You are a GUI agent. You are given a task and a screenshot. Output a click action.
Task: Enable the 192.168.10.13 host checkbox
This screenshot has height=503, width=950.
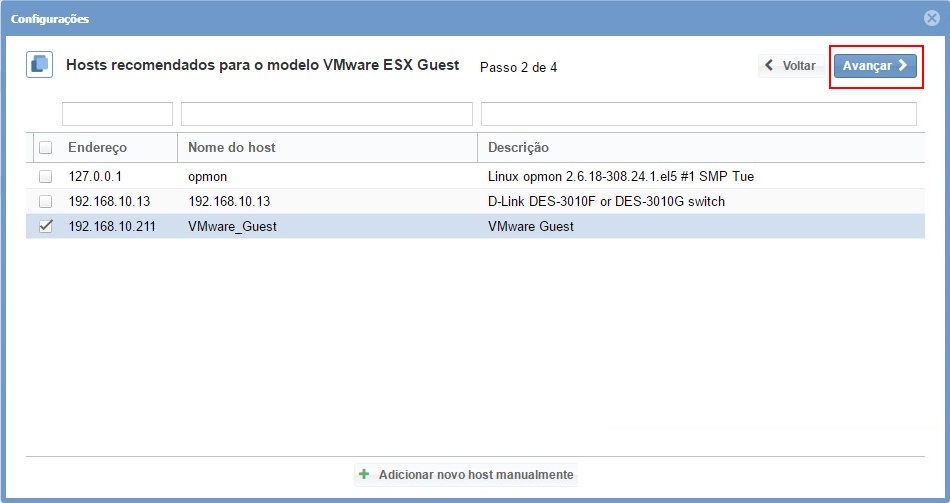point(45,201)
